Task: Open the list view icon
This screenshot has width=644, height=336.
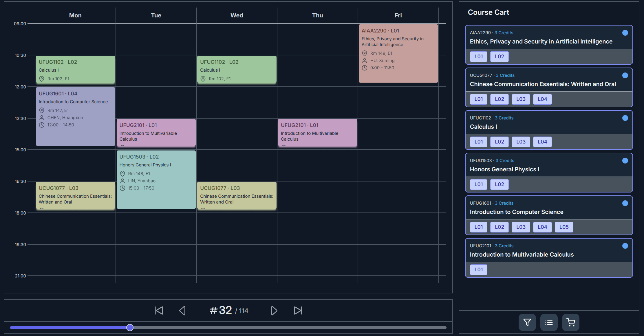Action: coord(549,322)
